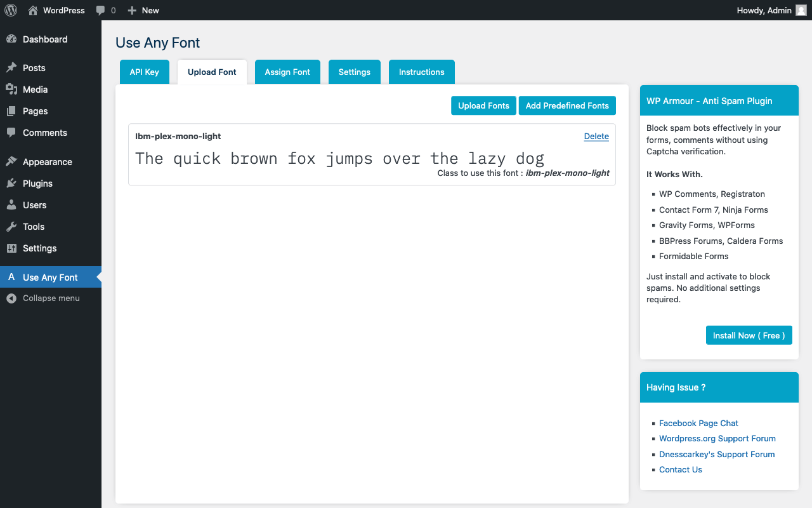Image resolution: width=812 pixels, height=508 pixels.
Task: Click 'WP Comments, Registraton' list item
Action: point(712,194)
